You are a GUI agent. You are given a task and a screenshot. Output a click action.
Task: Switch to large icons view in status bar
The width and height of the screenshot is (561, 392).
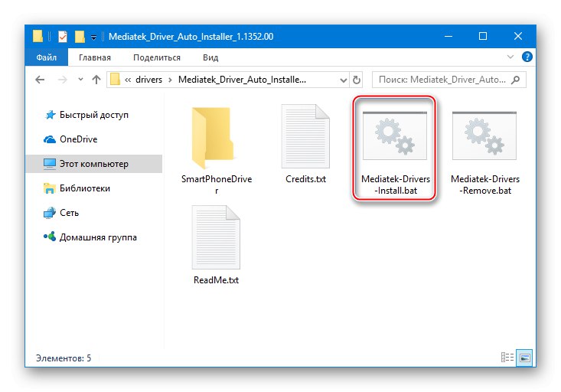click(x=524, y=358)
